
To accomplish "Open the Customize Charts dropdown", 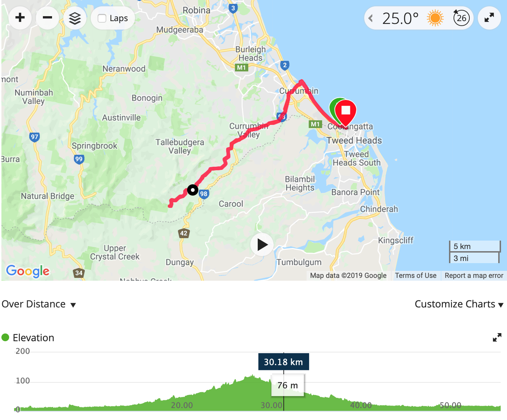I will coord(459,304).
